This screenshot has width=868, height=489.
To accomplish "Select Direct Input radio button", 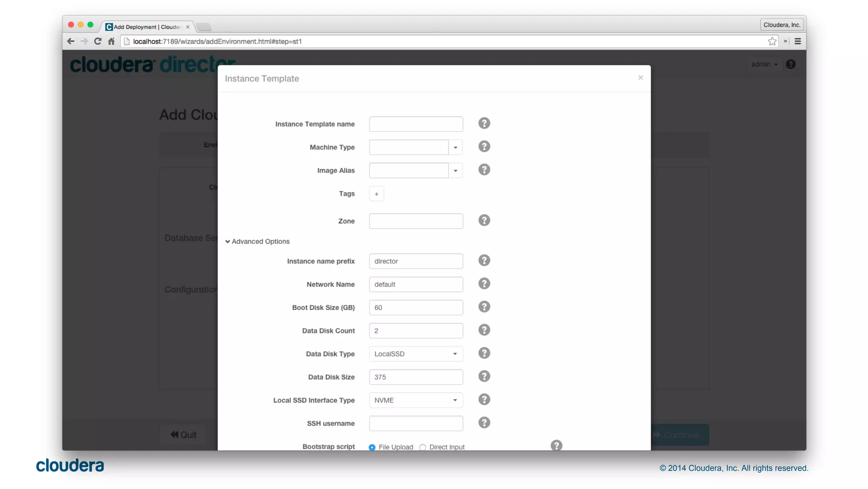I will (423, 447).
